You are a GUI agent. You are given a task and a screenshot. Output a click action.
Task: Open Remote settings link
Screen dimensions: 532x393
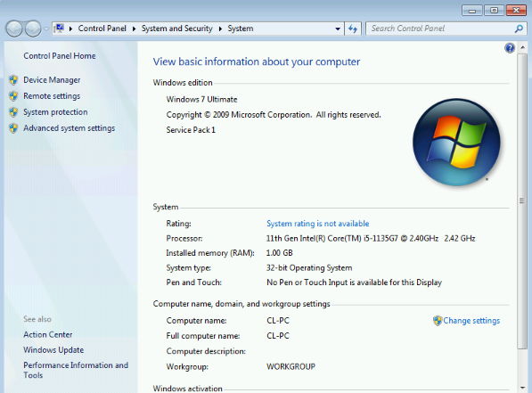[52, 96]
